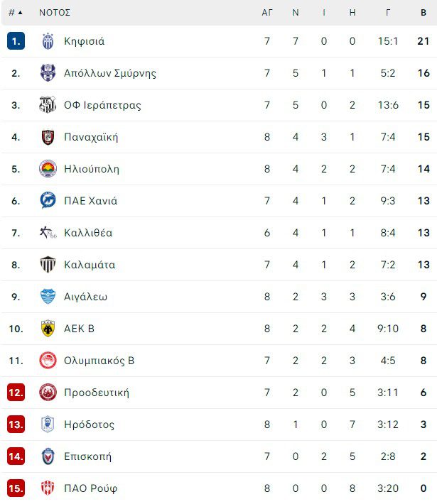Sort standings by the ΑΓ games column

tap(267, 13)
